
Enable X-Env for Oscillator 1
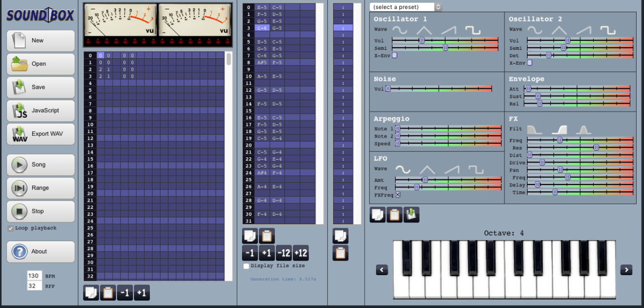tap(395, 55)
